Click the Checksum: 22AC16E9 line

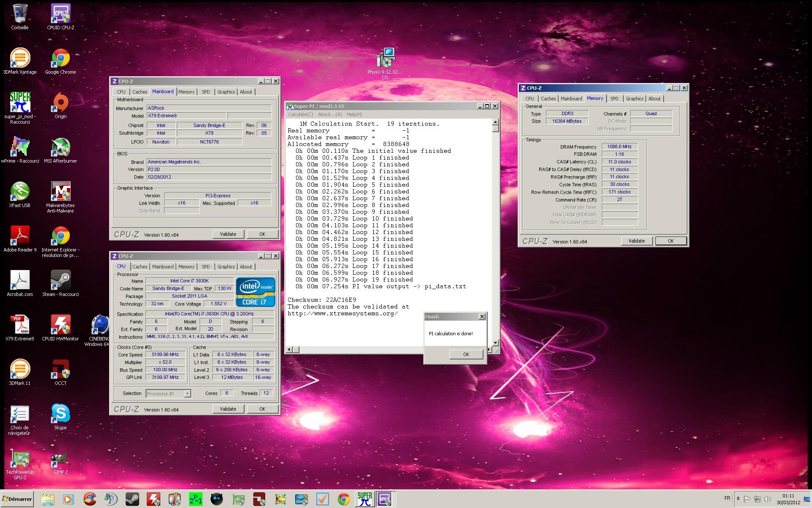[x=322, y=300]
